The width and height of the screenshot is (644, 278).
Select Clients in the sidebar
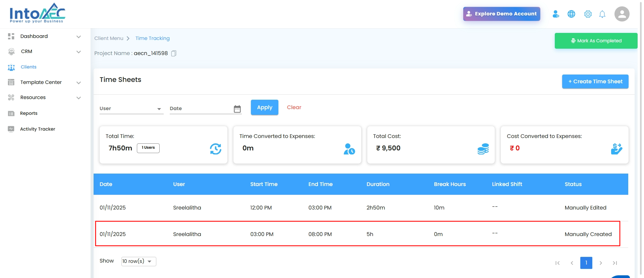[x=29, y=67]
